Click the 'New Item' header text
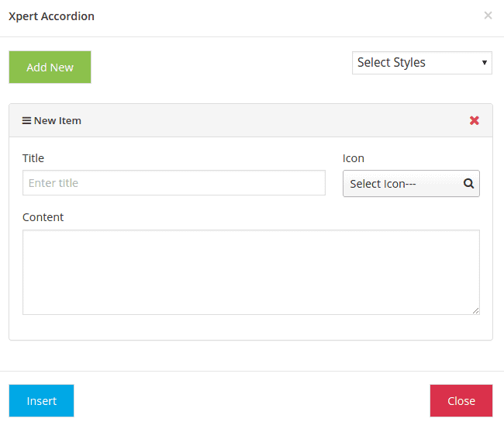This screenshot has width=504, height=429. (x=57, y=121)
